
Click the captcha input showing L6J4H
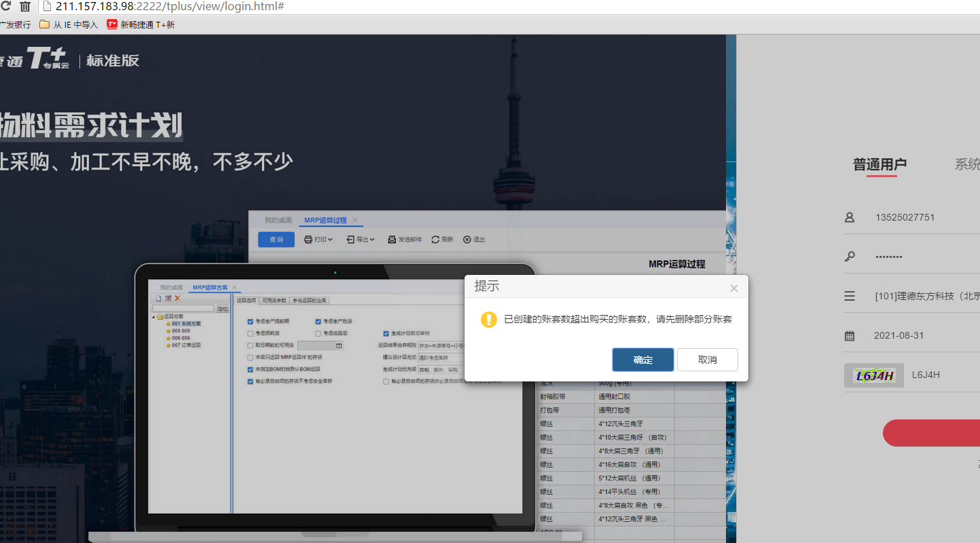[x=944, y=375]
